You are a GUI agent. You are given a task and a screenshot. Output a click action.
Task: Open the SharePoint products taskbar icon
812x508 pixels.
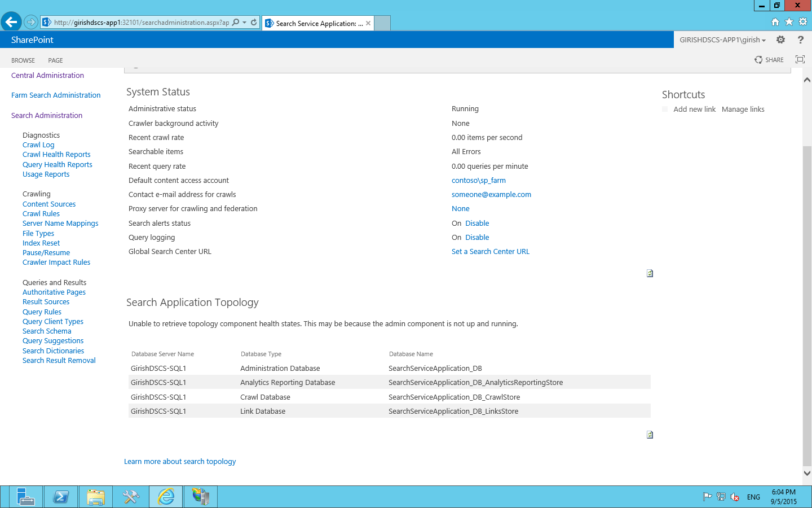coord(201,497)
